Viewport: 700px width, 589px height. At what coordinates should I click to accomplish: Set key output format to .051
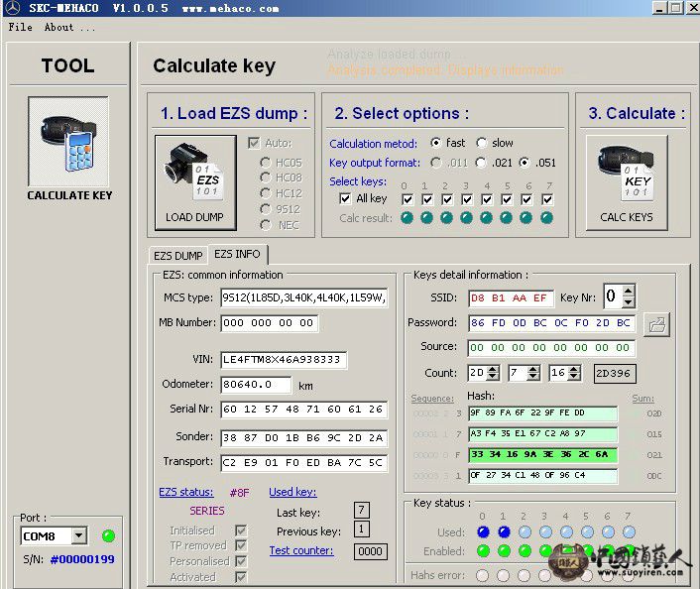point(525,163)
